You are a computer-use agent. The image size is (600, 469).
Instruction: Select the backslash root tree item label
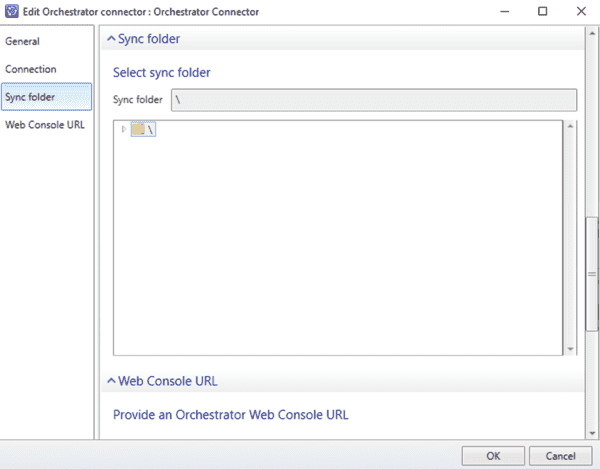[x=150, y=130]
